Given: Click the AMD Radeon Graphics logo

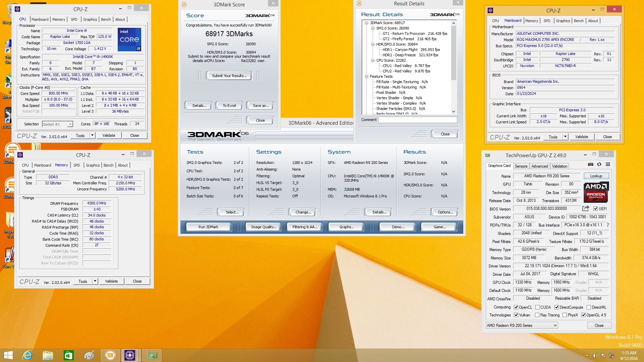Looking at the screenshot, I should pos(596,192).
